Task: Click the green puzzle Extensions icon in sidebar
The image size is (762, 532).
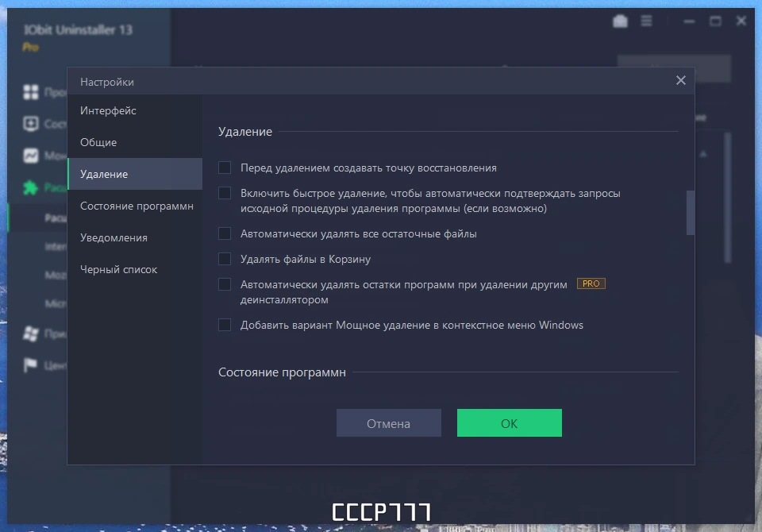Action: pyautogui.click(x=31, y=187)
